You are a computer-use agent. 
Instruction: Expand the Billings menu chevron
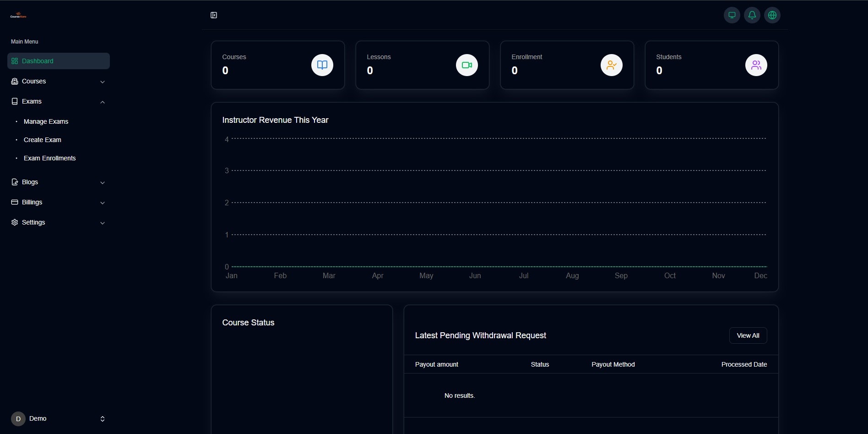coord(103,203)
